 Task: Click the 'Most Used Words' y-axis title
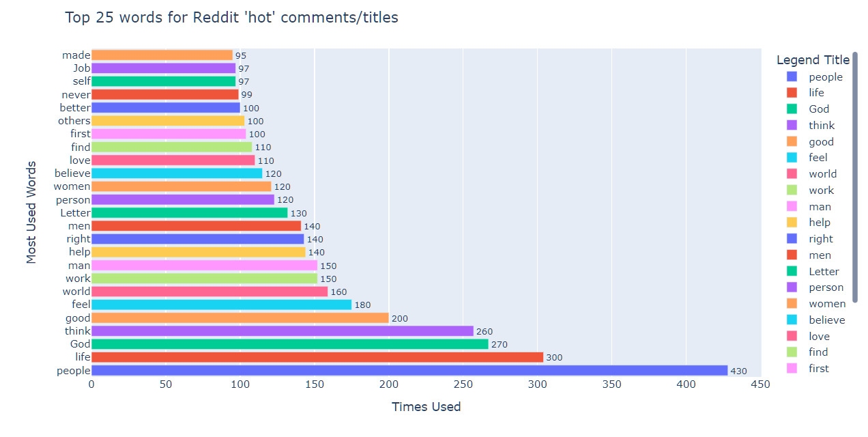click(x=31, y=212)
